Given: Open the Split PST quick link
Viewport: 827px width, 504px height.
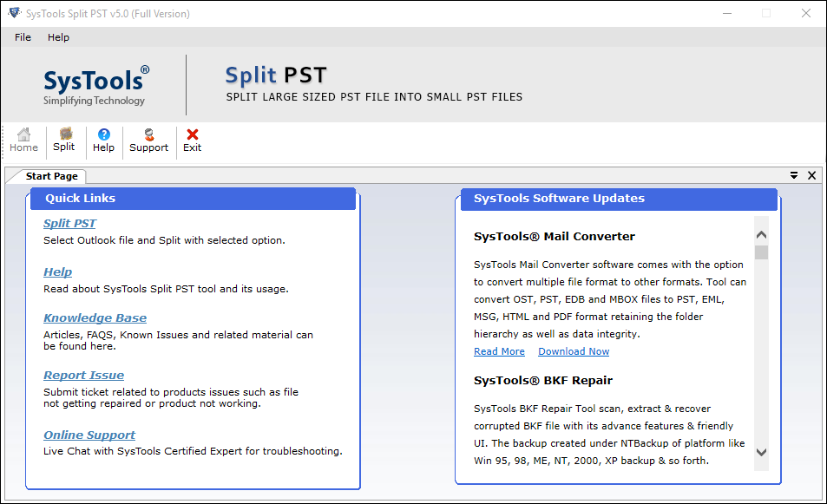Looking at the screenshot, I should tap(69, 224).
